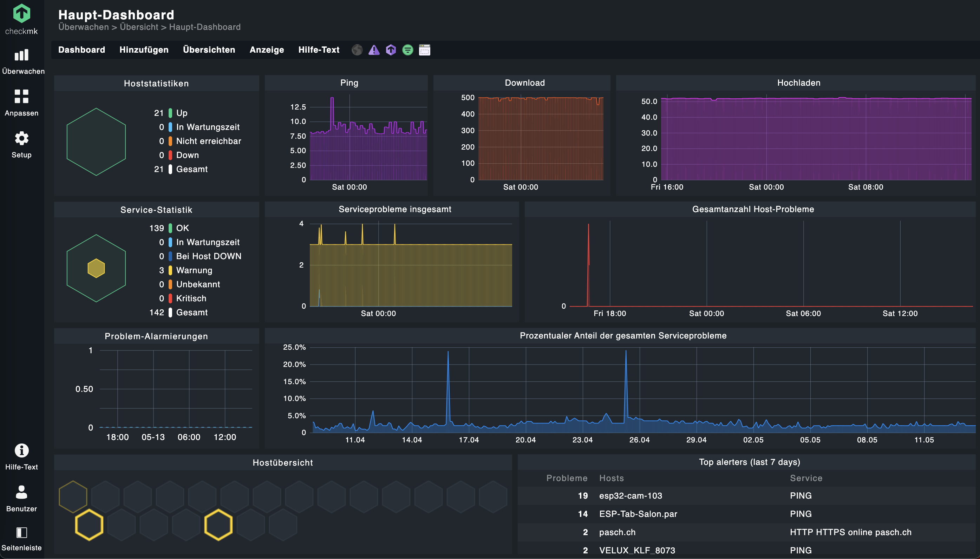Click the checkmk logo in the sidebar
Viewport: 980px width, 559px height.
click(x=21, y=19)
